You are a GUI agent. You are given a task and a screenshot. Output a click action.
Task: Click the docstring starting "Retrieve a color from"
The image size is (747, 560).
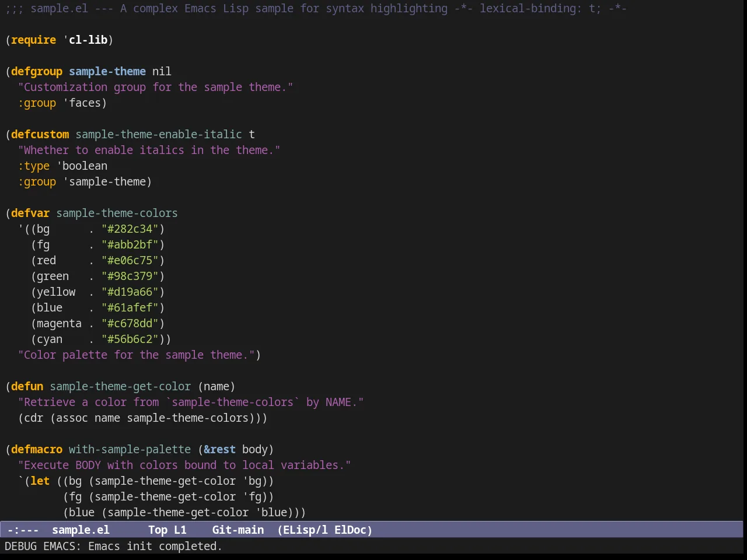[191, 402]
